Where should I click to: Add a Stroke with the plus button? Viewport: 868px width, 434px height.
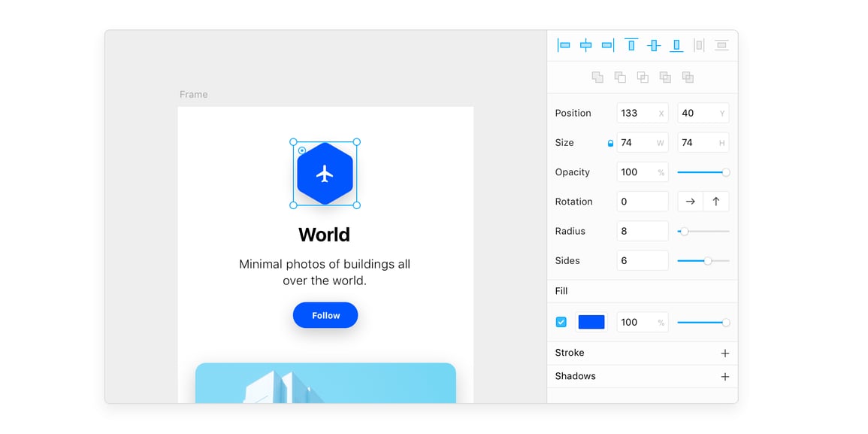(x=724, y=352)
